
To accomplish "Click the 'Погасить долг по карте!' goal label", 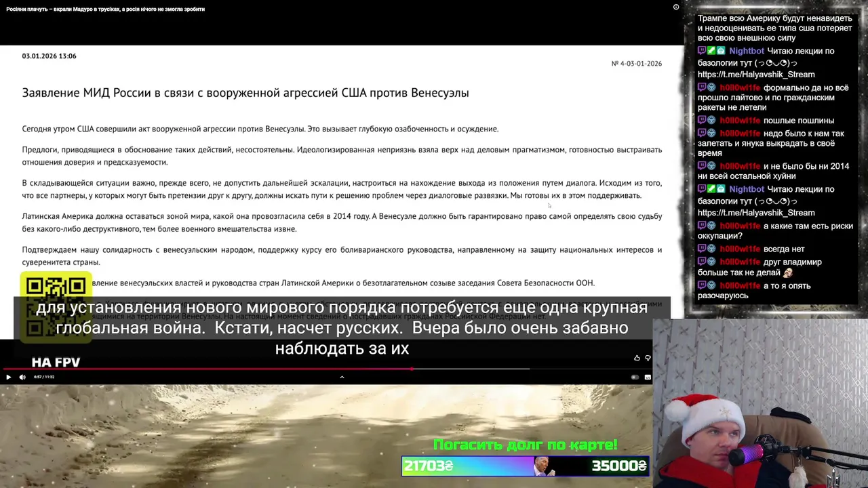I will 526,445.
